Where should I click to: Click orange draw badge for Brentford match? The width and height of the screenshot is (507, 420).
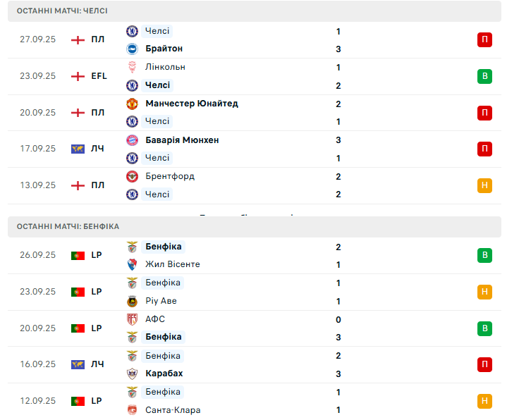[484, 185]
